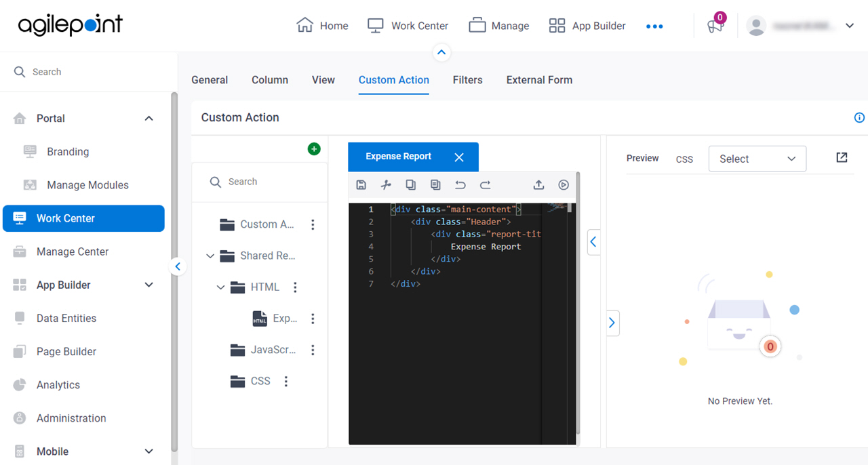Screen dimensions: 868x465
Task: Open options menu for Exp... HTML file
Action: pos(313,319)
